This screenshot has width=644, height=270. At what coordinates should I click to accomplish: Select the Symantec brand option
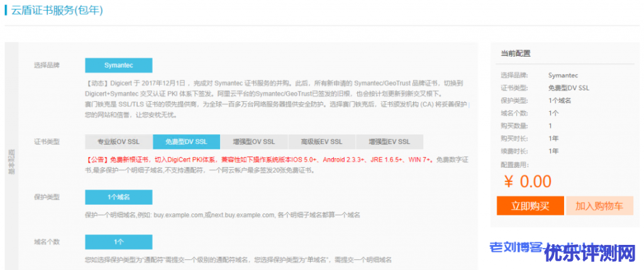click(119, 65)
